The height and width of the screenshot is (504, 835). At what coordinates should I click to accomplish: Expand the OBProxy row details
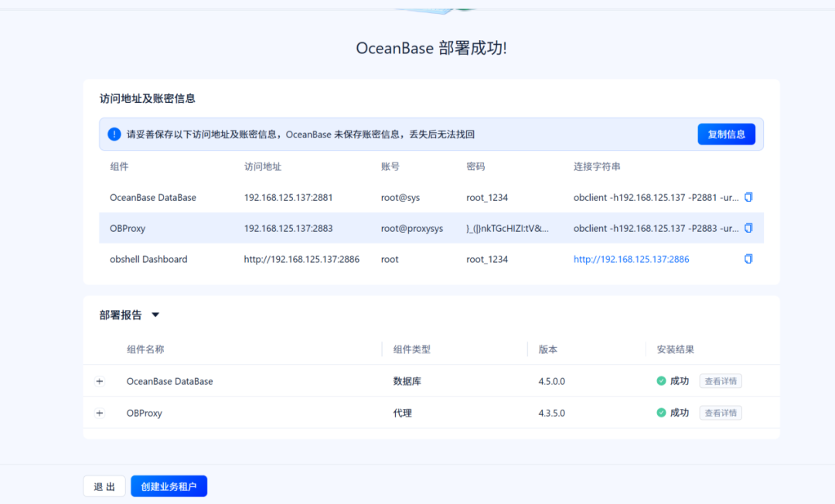(x=99, y=413)
